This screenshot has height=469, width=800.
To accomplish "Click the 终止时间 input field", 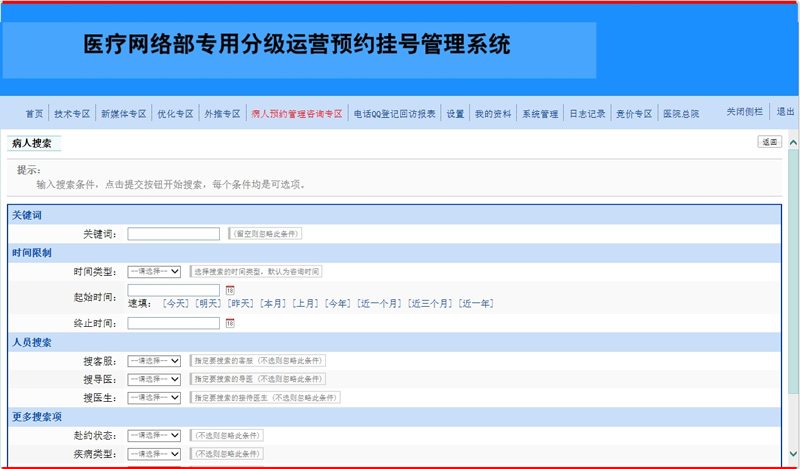I will (173, 323).
